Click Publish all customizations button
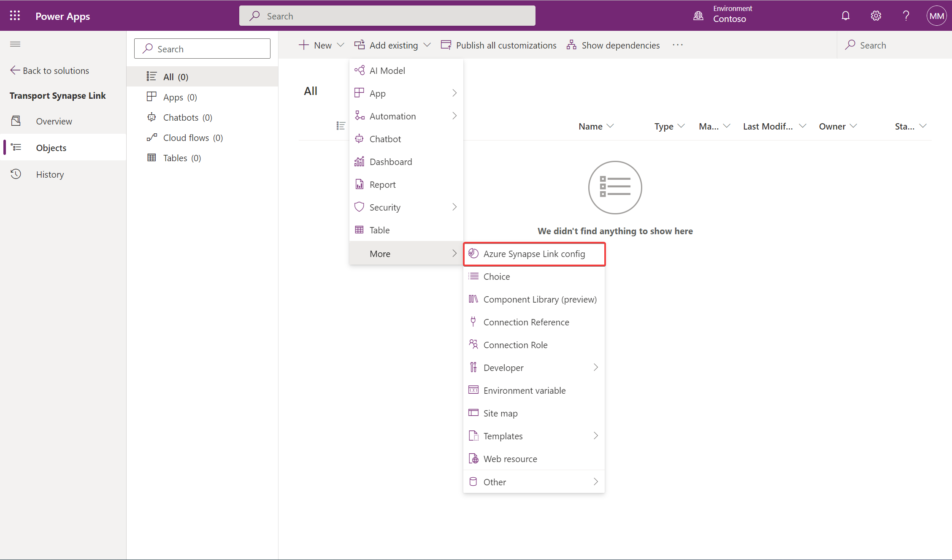The width and height of the screenshot is (952, 560). (499, 45)
